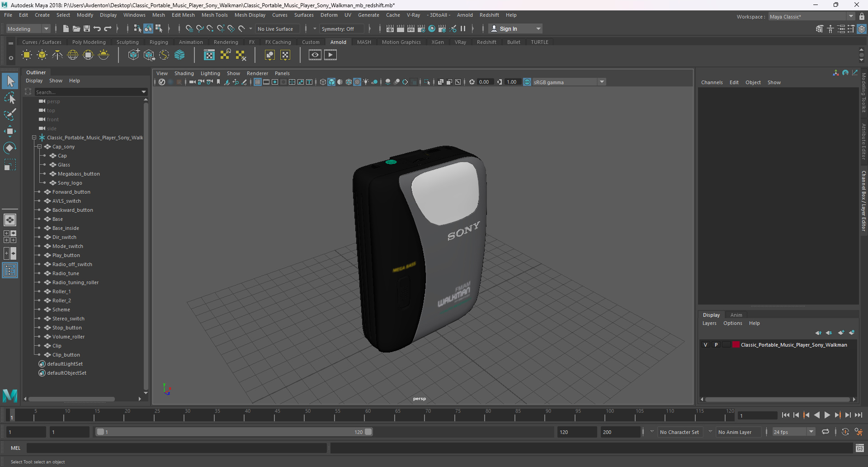Click the Arnold stand-in cube shelf icon

pos(134,55)
